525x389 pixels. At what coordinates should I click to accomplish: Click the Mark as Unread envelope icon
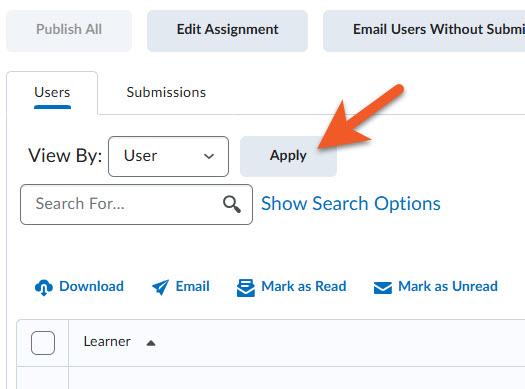(383, 288)
